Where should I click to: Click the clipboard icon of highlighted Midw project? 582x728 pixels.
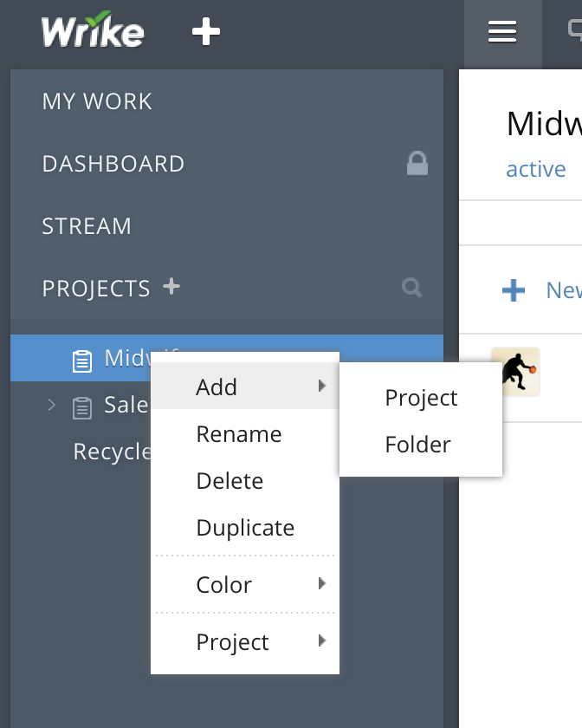coord(82,361)
